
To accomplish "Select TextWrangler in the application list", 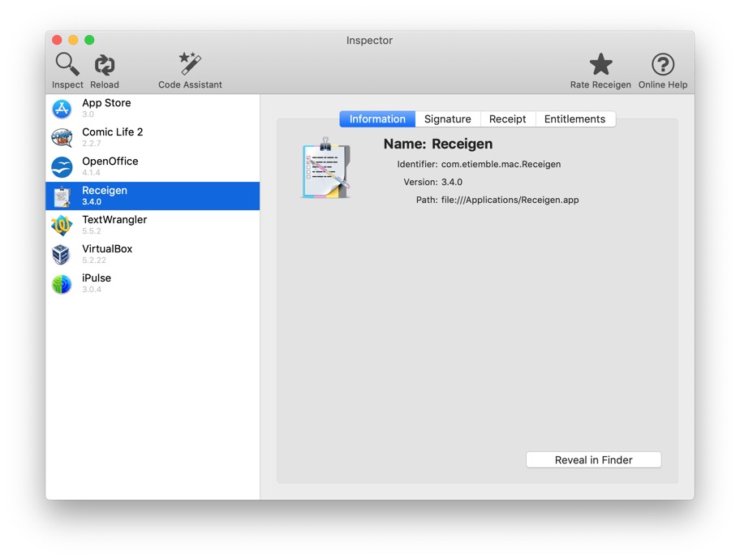I will pos(153,225).
